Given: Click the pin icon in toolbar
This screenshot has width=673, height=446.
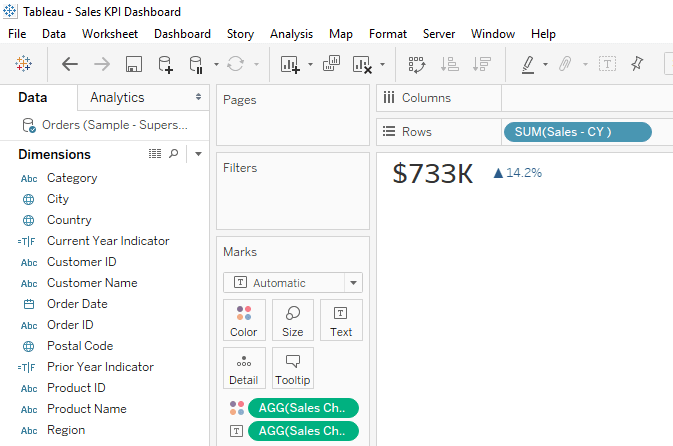Looking at the screenshot, I should (x=637, y=65).
